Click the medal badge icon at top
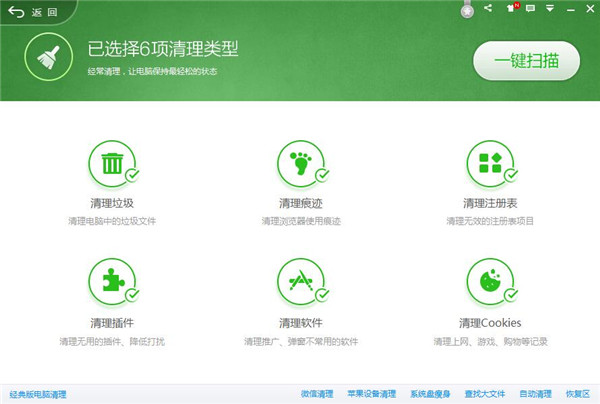This screenshot has width=600, height=404. click(x=466, y=12)
